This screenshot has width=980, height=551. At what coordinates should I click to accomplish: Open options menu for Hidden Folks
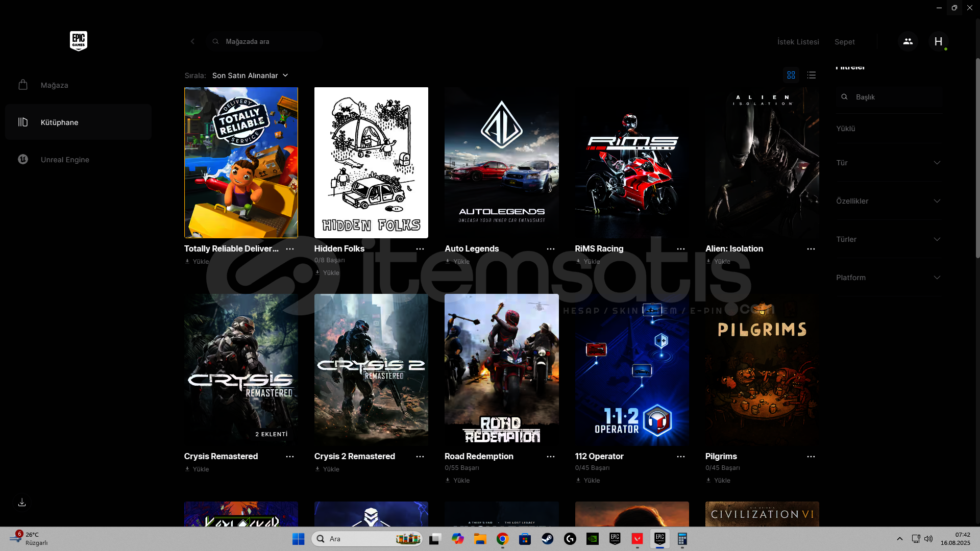tap(420, 248)
